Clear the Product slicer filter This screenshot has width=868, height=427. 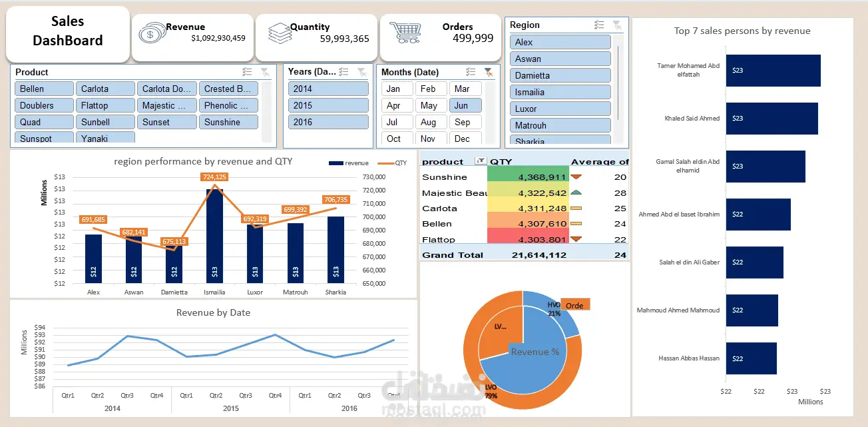click(265, 72)
